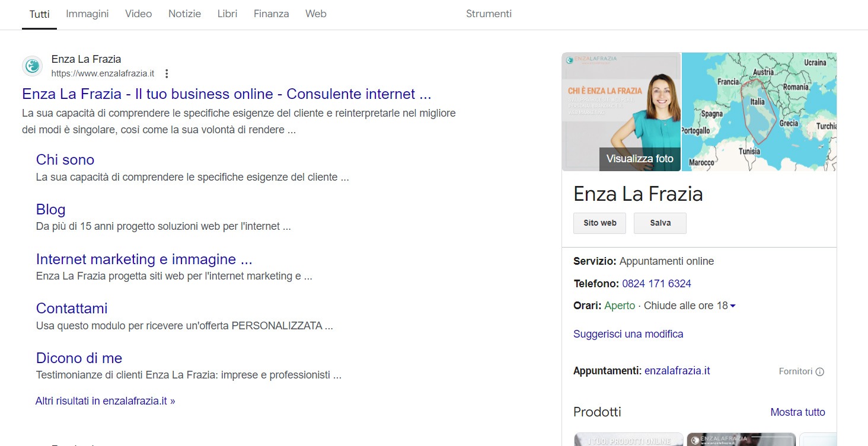
Task: Expand the opening hours dropdown arrow
Action: pyautogui.click(x=733, y=306)
